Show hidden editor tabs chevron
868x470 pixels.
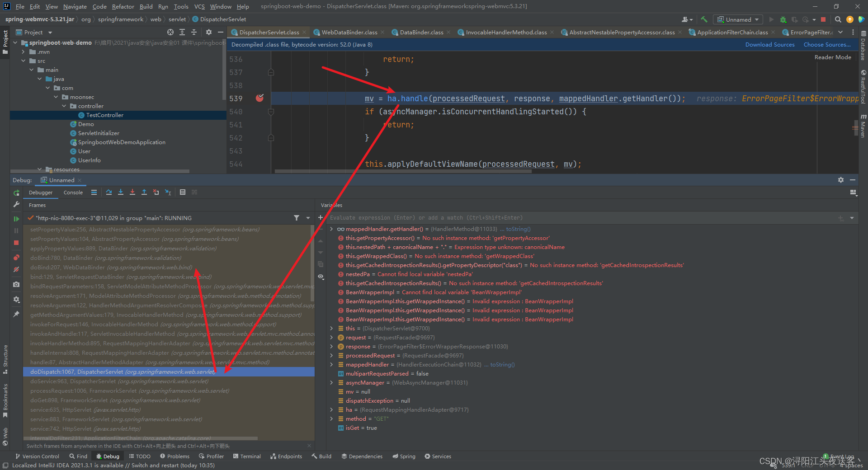840,32
